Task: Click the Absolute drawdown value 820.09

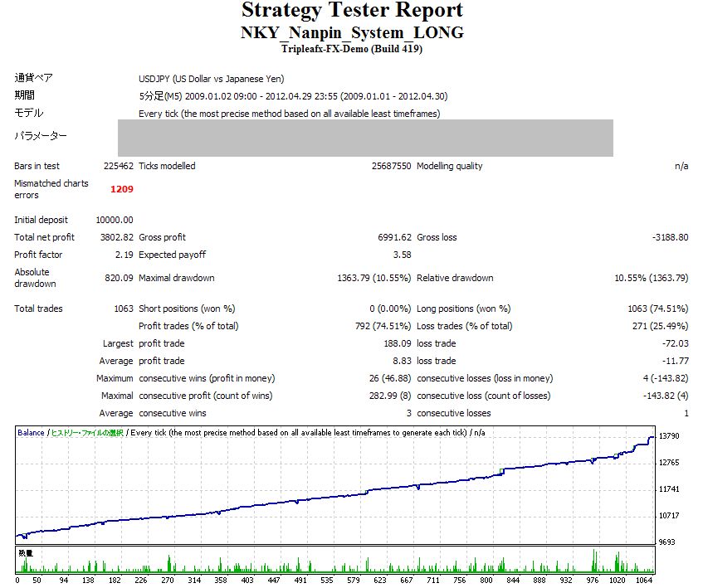Action: pos(119,278)
